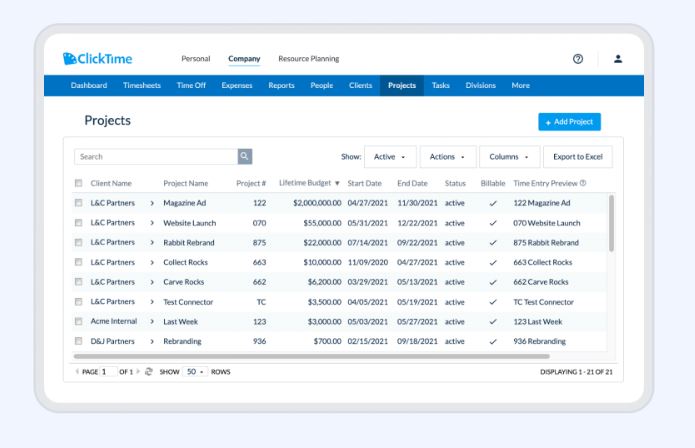Viewport: 695px width, 448px height.
Task: Open the Actions dropdown
Action: (x=448, y=157)
